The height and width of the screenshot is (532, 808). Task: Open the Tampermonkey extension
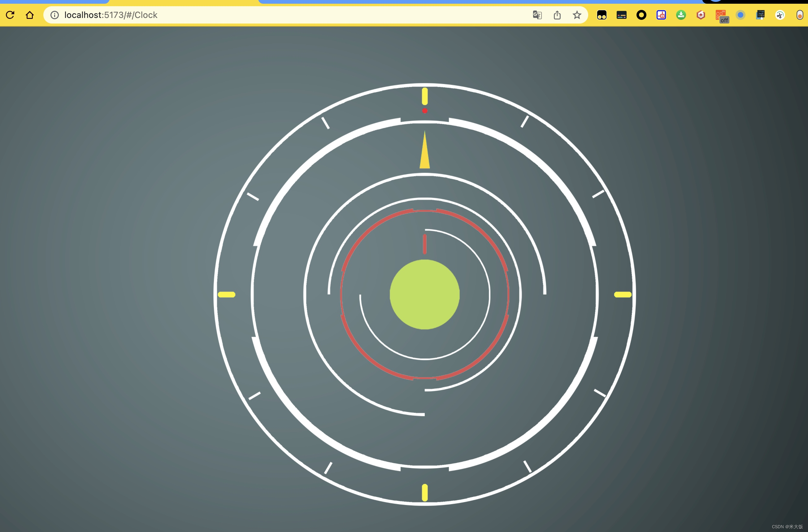602,15
